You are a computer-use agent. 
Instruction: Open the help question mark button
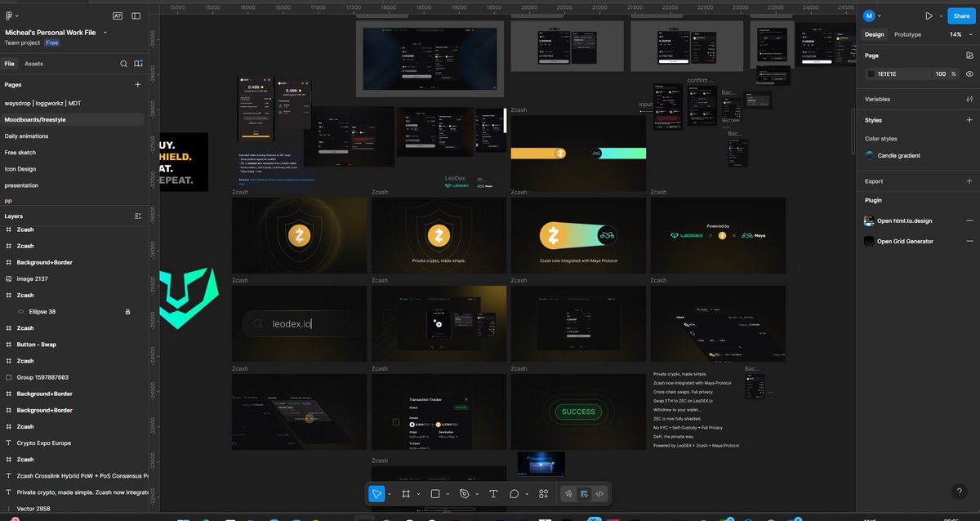click(960, 492)
